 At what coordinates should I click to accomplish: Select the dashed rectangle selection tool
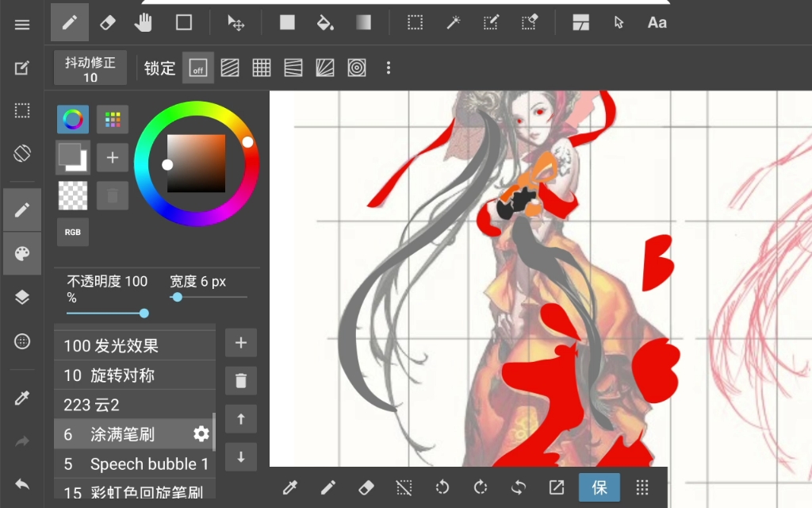coord(415,22)
